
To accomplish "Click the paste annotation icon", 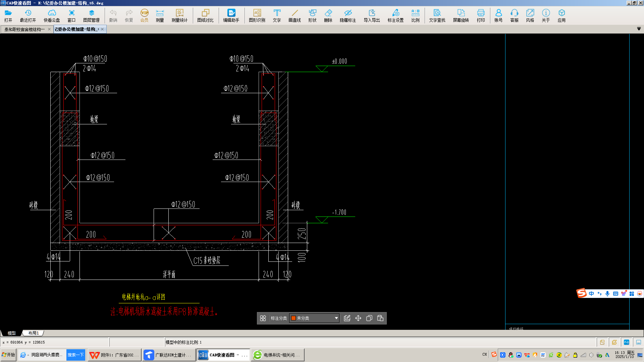I will coord(380,318).
